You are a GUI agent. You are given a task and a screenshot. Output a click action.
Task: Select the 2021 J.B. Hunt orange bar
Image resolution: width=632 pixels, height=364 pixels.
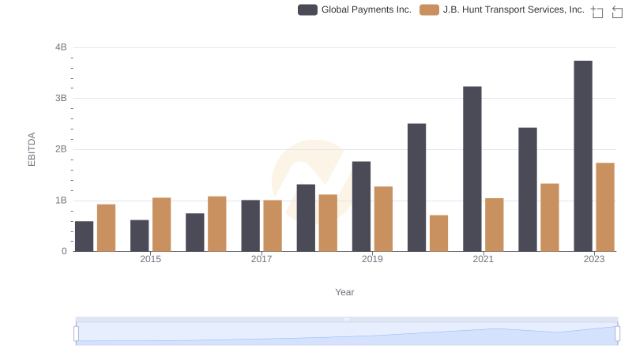click(x=495, y=225)
